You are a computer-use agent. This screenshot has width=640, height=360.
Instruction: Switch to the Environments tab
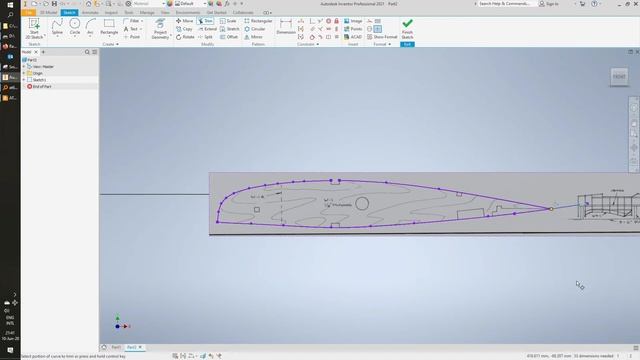pos(188,13)
